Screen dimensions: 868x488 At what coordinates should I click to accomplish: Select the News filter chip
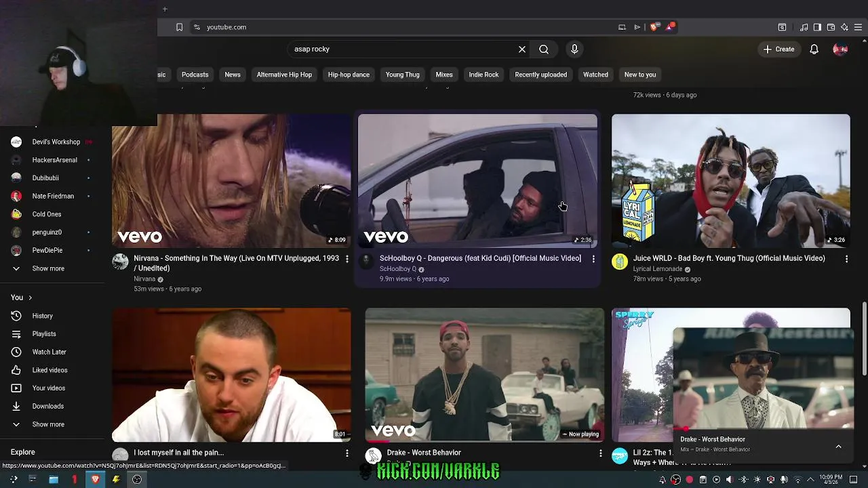point(233,75)
